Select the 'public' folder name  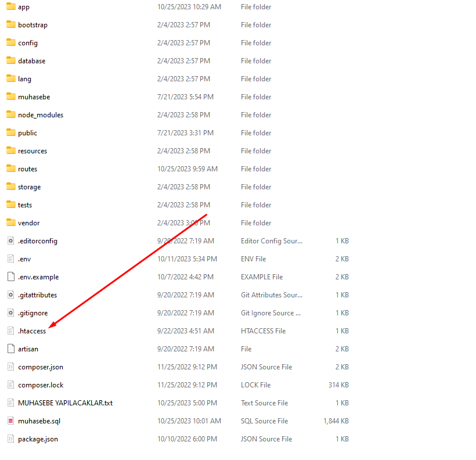pos(27,133)
